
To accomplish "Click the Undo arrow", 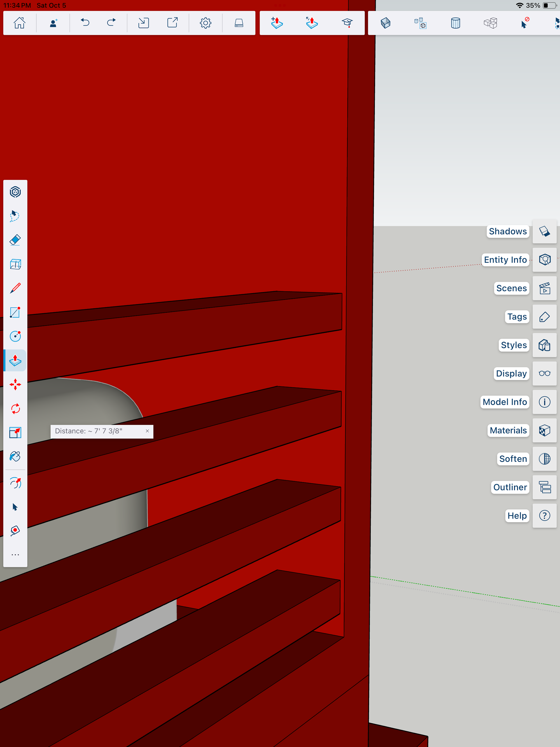I will point(85,23).
